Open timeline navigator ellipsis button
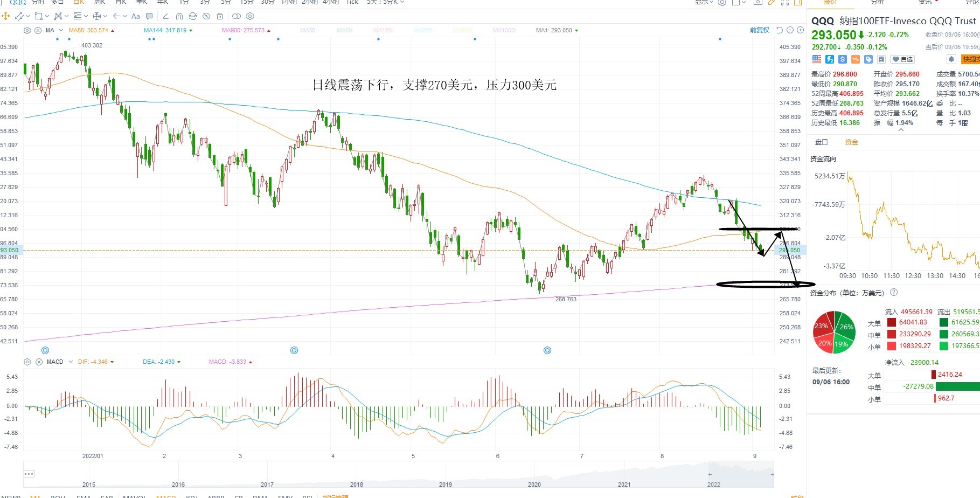 [29, 474]
